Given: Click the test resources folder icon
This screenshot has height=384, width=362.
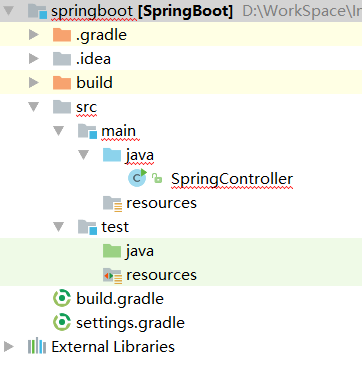Looking at the screenshot, I should coord(112,275).
